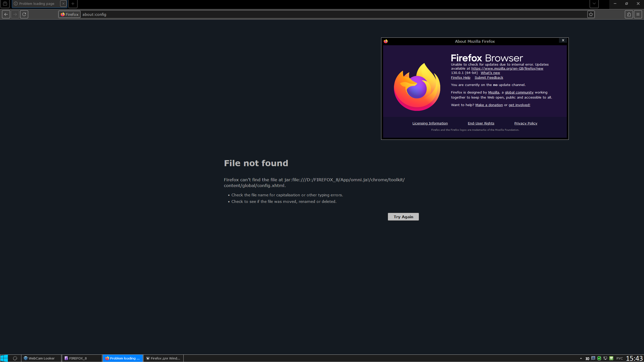Open Firefox Help link
The image size is (644, 362).
pyautogui.click(x=461, y=77)
